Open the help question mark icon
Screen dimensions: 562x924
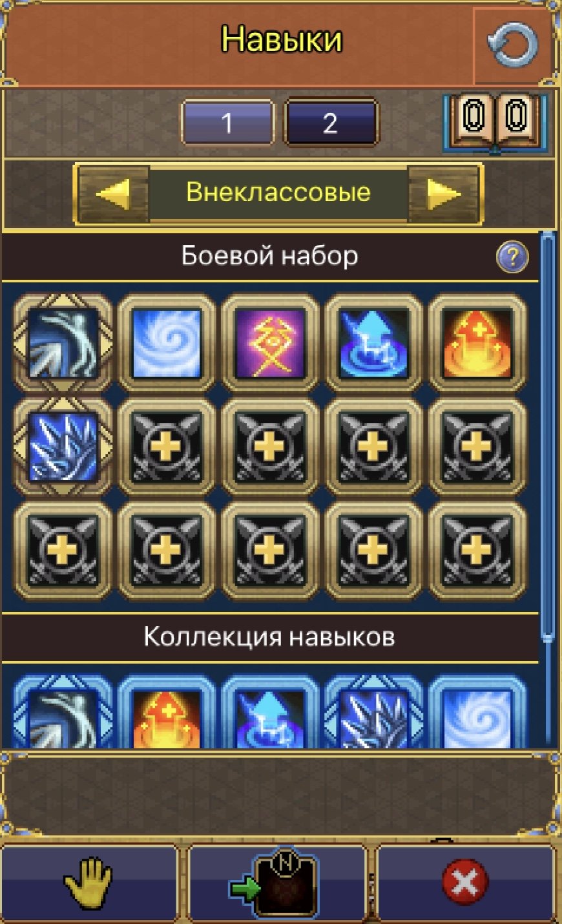(x=512, y=258)
